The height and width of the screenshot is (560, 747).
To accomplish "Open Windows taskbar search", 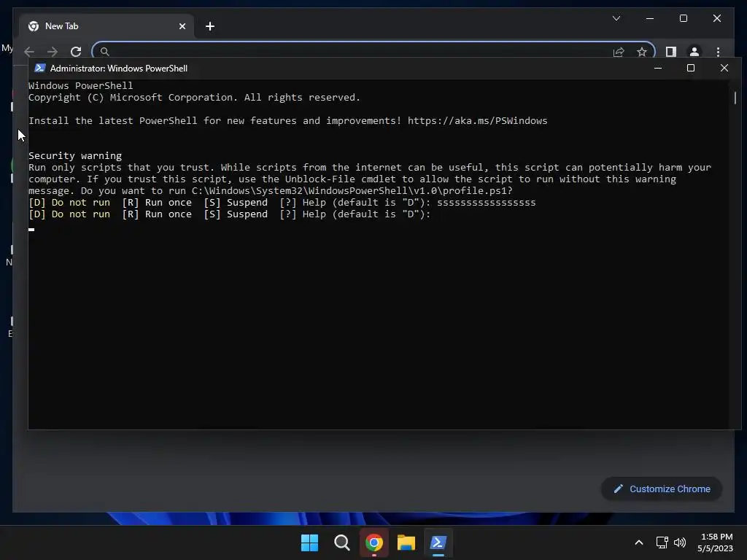I will point(342,542).
